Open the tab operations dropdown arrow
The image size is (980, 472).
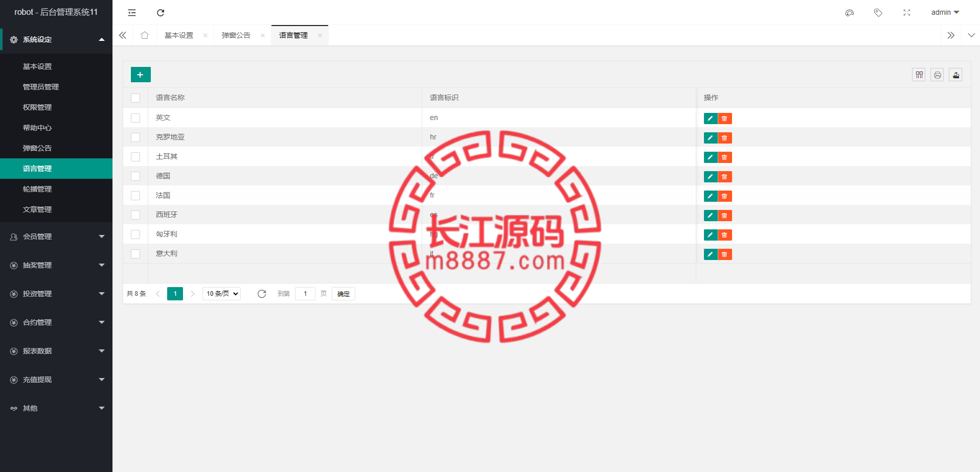coord(971,35)
